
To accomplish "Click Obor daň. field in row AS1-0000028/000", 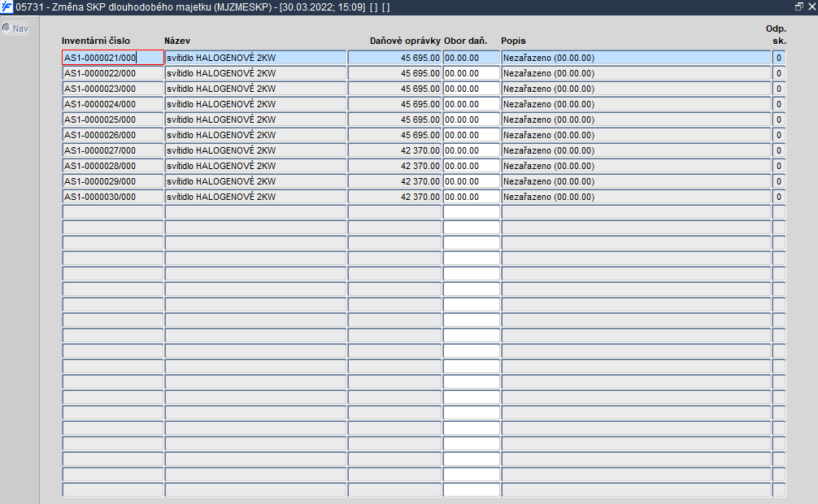I will [x=471, y=166].
